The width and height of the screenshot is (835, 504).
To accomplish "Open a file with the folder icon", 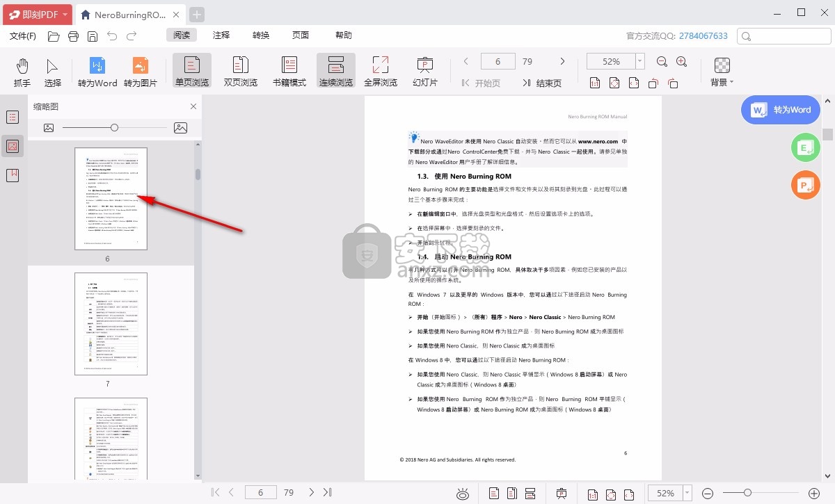I will pos(54,35).
